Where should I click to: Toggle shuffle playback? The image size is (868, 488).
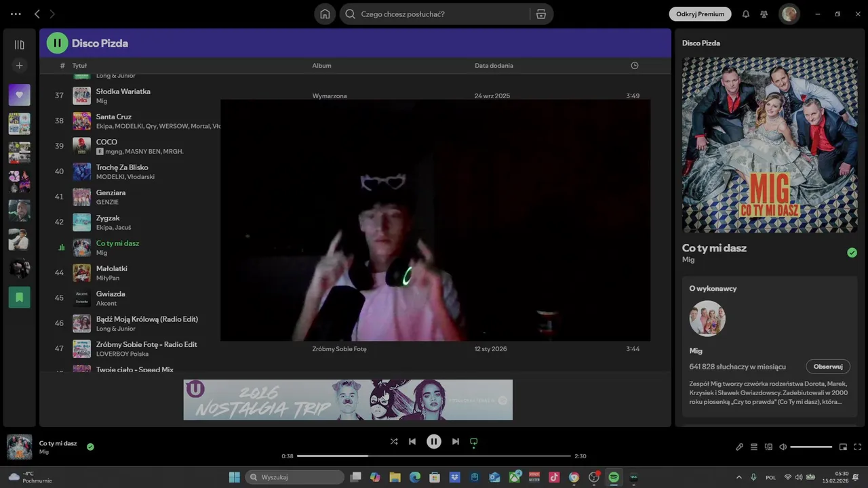[x=394, y=441]
